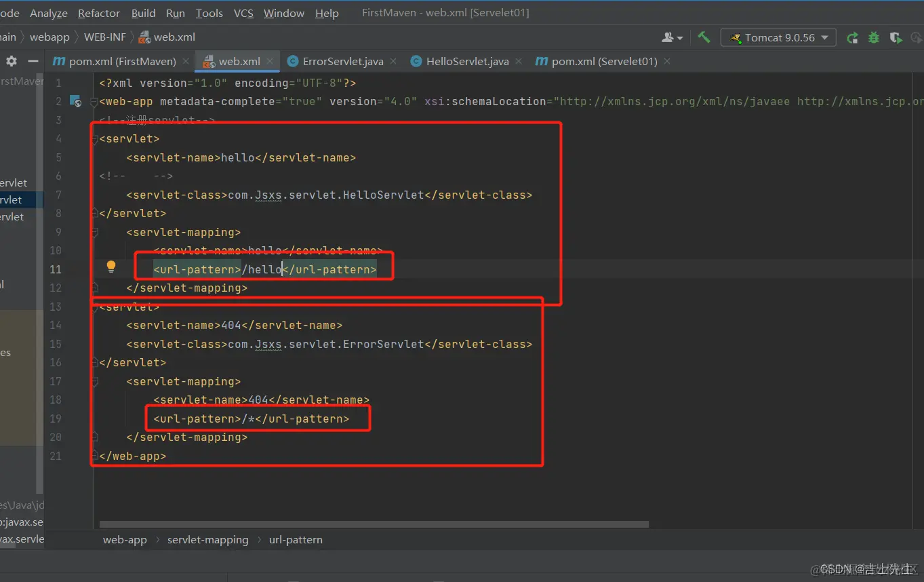The image size is (924, 582).
Task: Click the xml version declaration on line 1
Action: coord(228,83)
